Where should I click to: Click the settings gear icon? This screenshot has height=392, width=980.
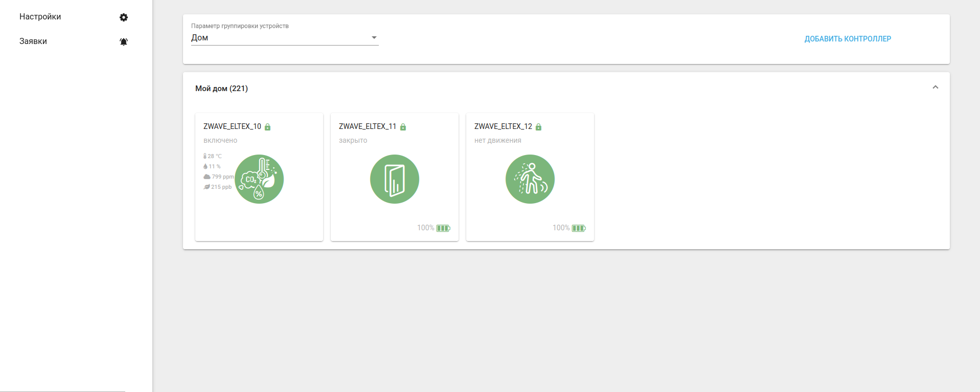124,17
